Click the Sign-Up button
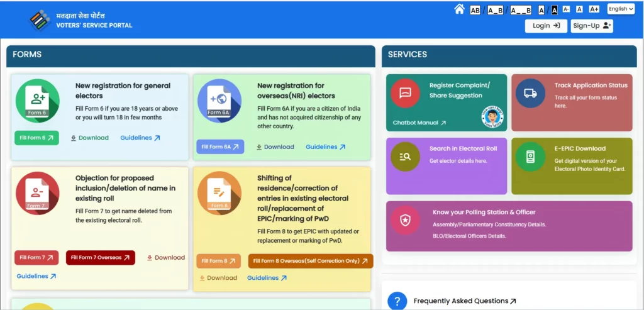Screen dimensions: 644x310 [592, 26]
